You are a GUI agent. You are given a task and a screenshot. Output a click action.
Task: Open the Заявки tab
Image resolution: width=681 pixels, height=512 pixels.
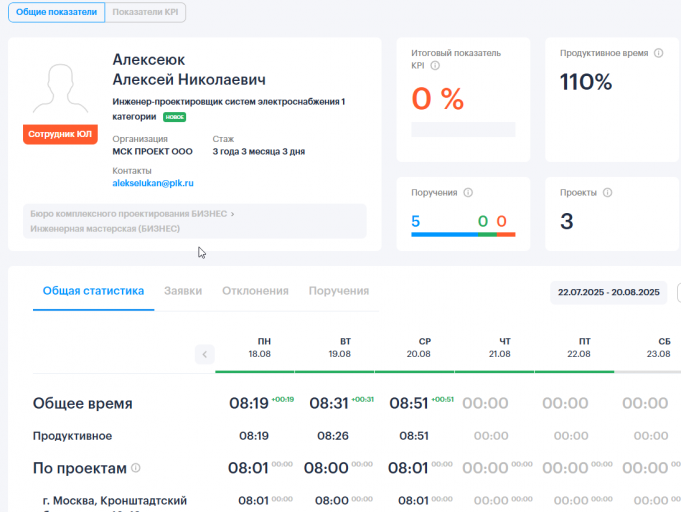183,291
